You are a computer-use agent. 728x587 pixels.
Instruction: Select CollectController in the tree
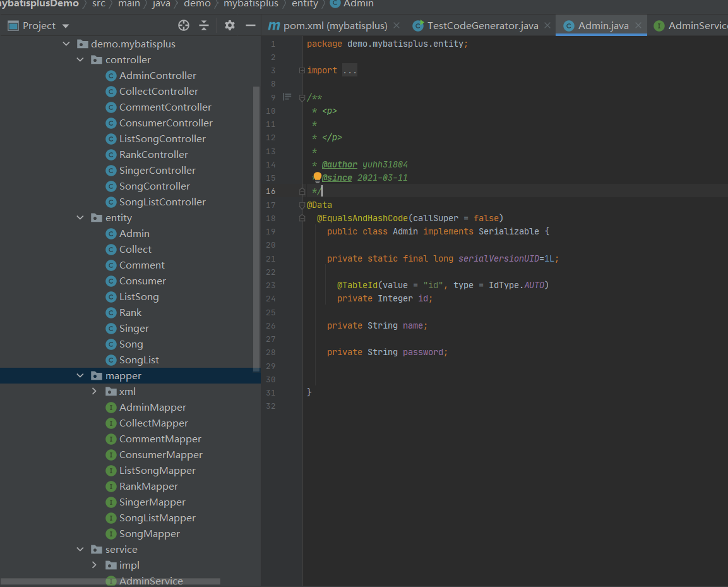(x=158, y=91)
